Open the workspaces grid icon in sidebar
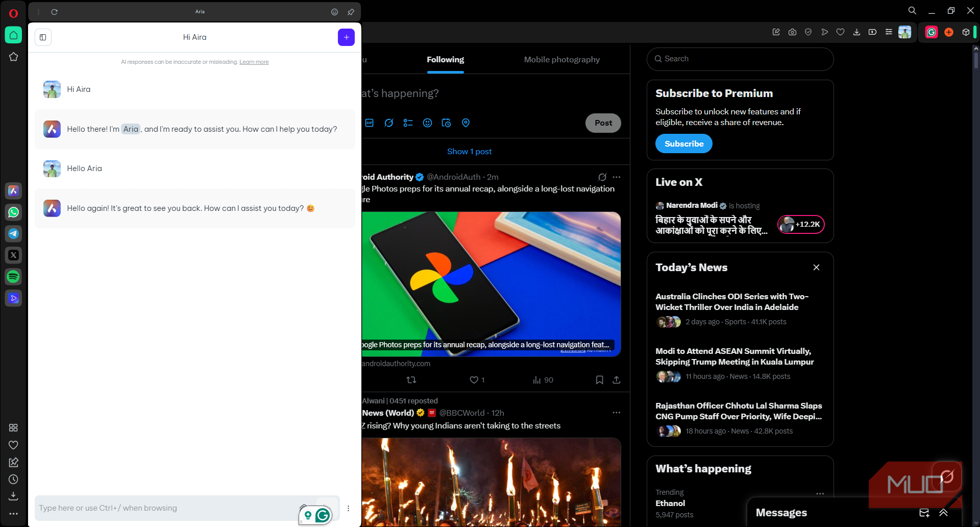The width and height of the screenshot is (980, 527). coord(13,428)
